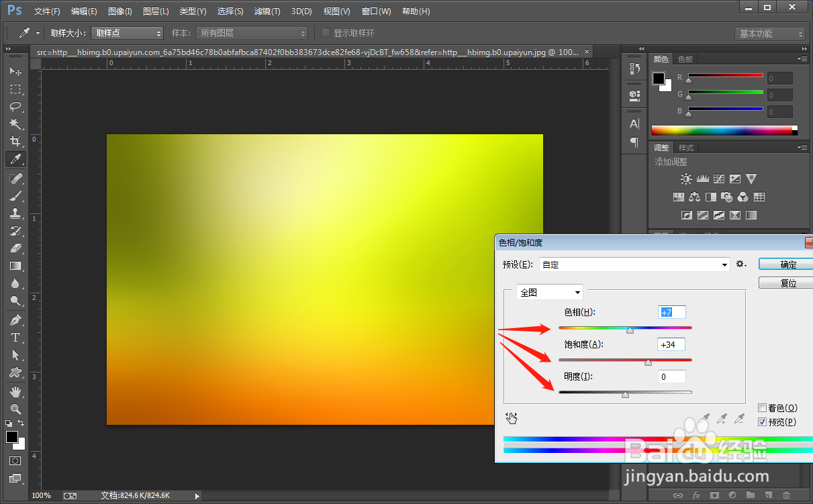Click the 饱和度 saturation slider handle

pos(648,362)
